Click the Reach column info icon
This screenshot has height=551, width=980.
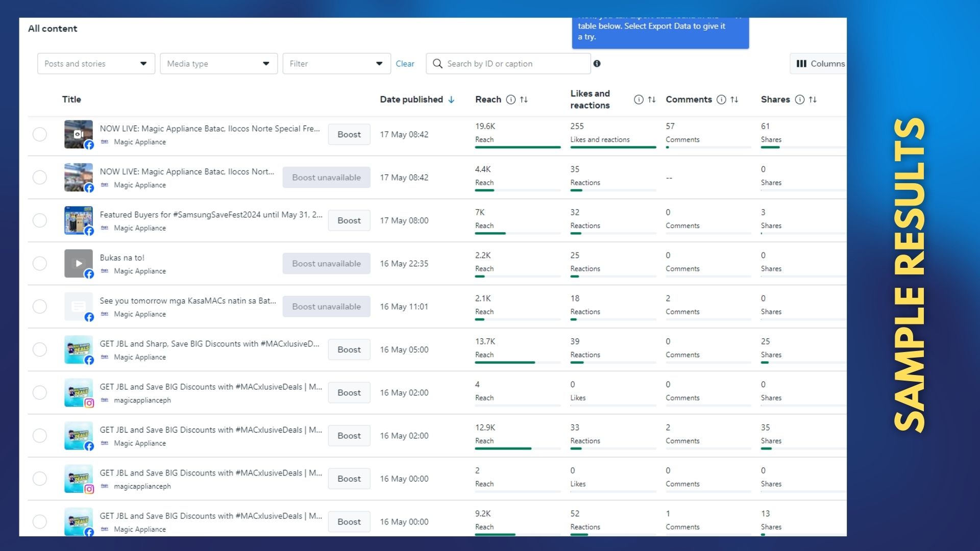point(510,99)
